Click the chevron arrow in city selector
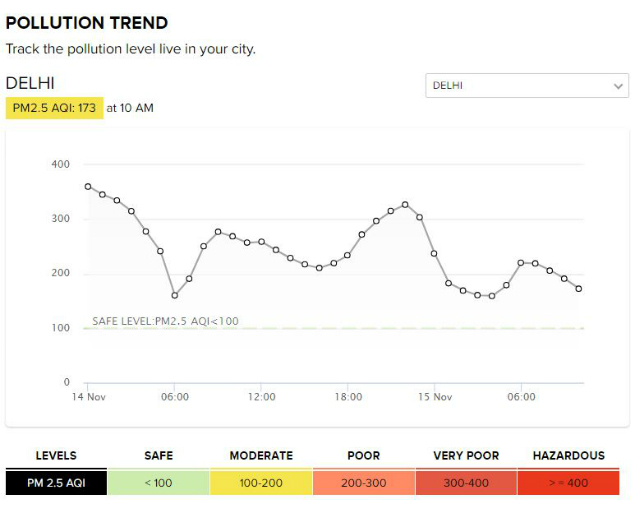635x513 pixels. (x=618, y=86)
